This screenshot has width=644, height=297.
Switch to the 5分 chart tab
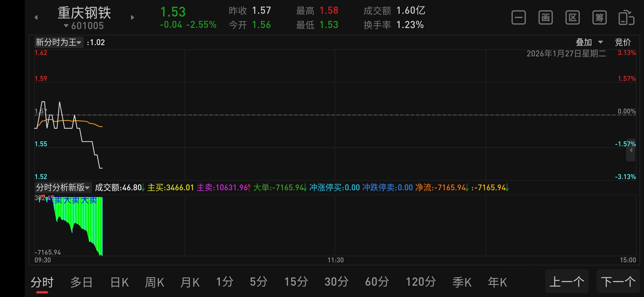click(258, 282)
